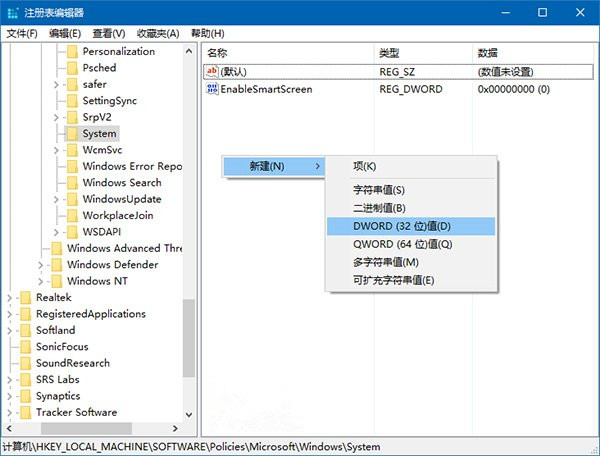Open the 编辑(E) menu
The width and height of the screenshot is (600, 456).
[x=65, y=33]
